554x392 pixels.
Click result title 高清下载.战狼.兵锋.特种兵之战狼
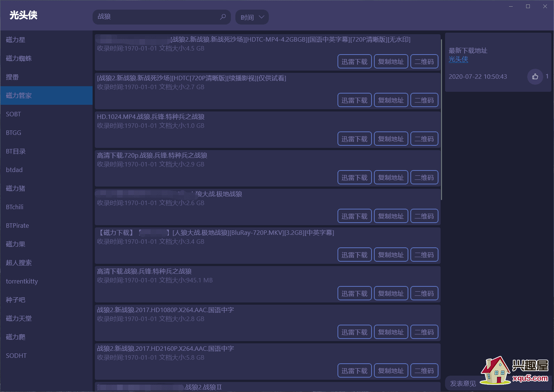(144, 271)
